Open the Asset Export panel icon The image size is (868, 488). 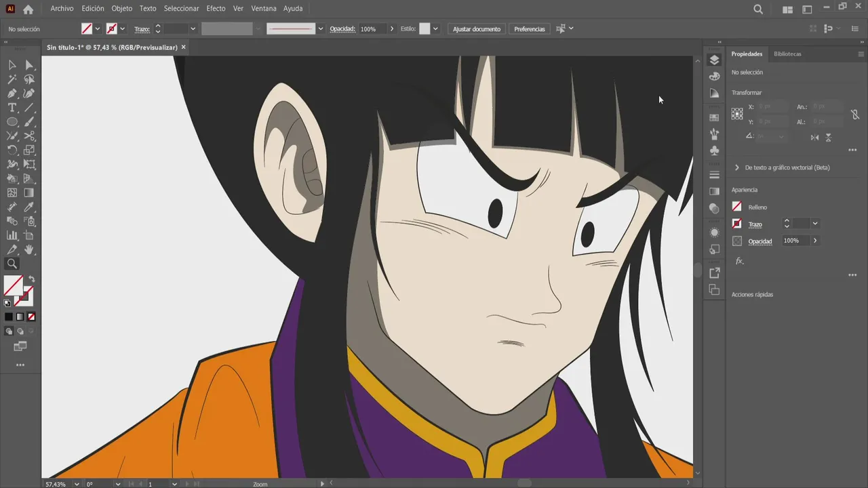[x=714, y=273]
